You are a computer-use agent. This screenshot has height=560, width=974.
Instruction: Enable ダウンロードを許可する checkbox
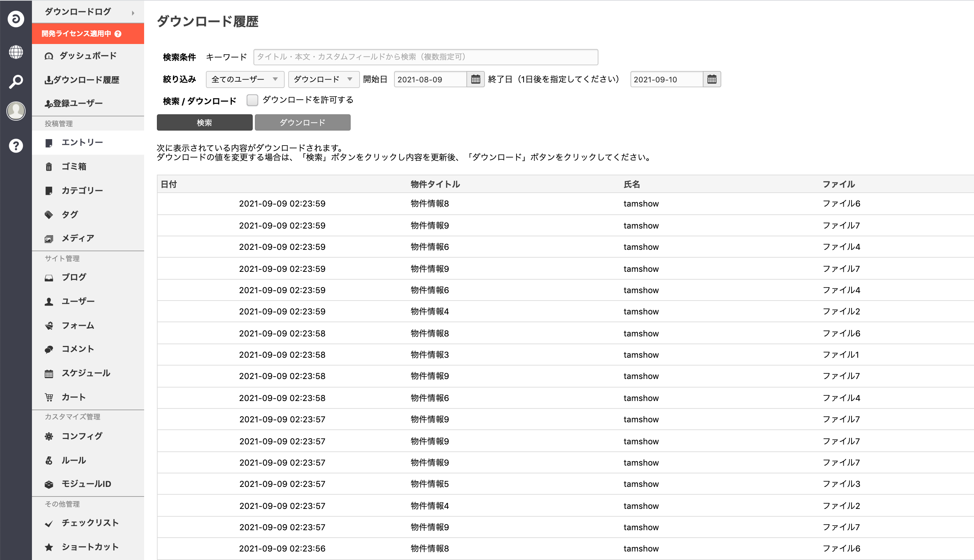[252, 100]
